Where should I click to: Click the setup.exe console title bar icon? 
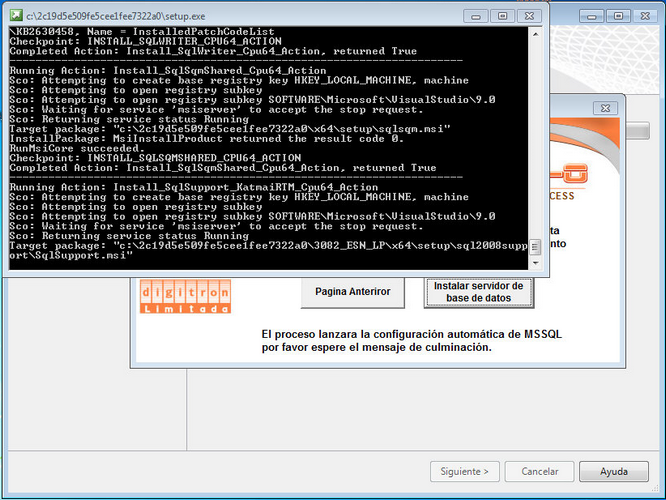point(16,16)
